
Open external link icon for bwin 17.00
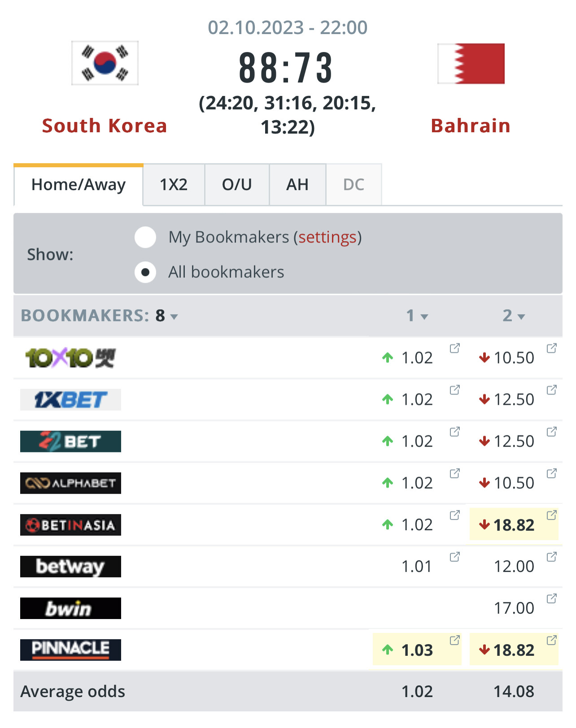(x=551, y=599)
